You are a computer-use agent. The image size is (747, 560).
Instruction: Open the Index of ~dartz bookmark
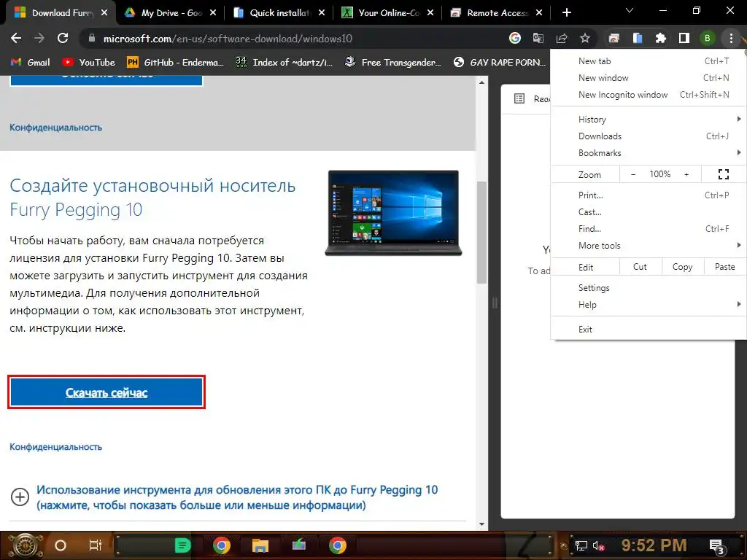pyautogui.click(x=284, y=63)
